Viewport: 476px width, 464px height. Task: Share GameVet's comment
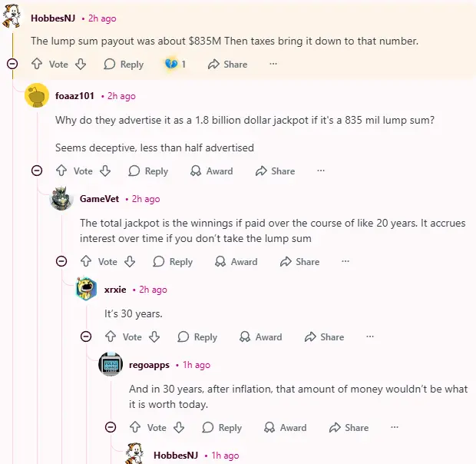click(x=299, y=262)
